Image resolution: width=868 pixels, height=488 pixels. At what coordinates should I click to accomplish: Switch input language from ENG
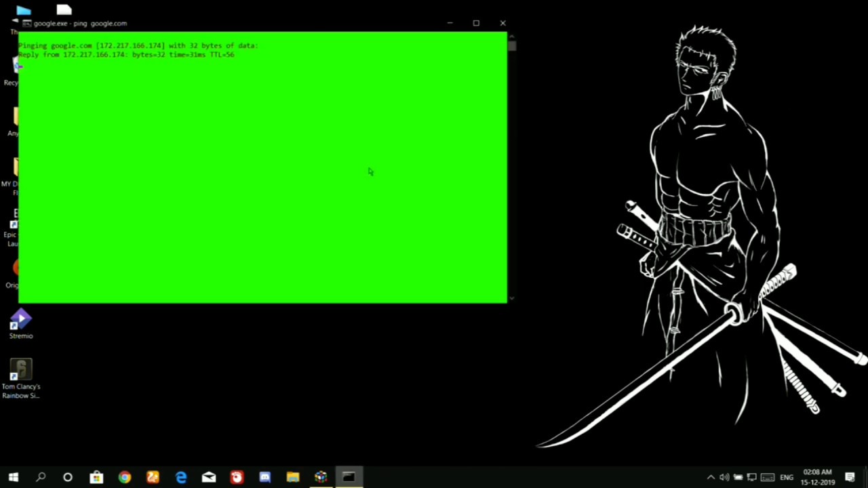click(x=787, y=477)
